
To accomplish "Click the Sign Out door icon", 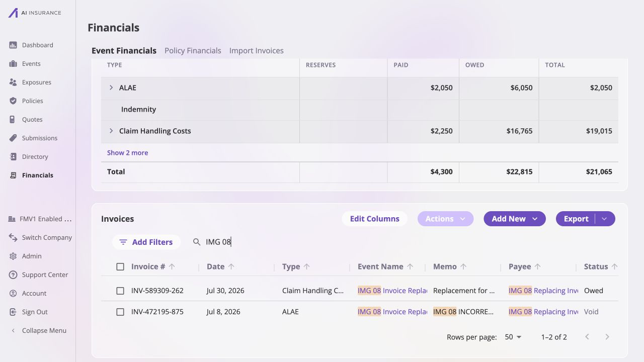I will point(13,312).
